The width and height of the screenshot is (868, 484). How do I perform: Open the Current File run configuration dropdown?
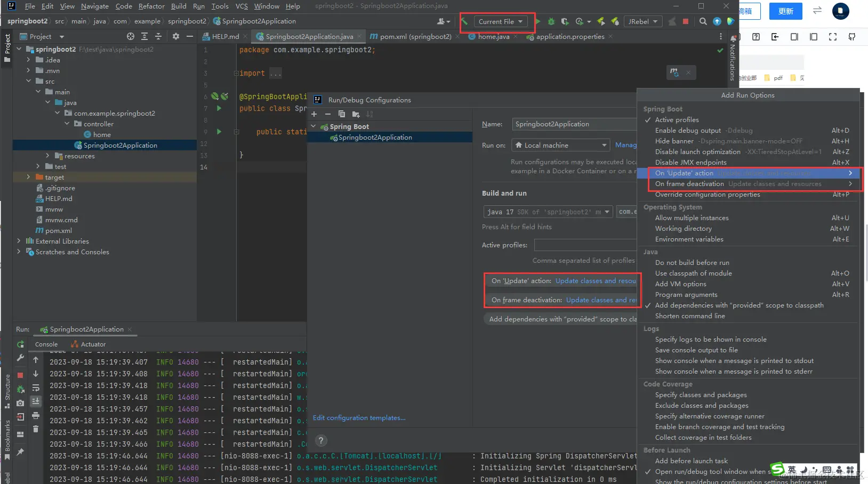tap(501, 21)
